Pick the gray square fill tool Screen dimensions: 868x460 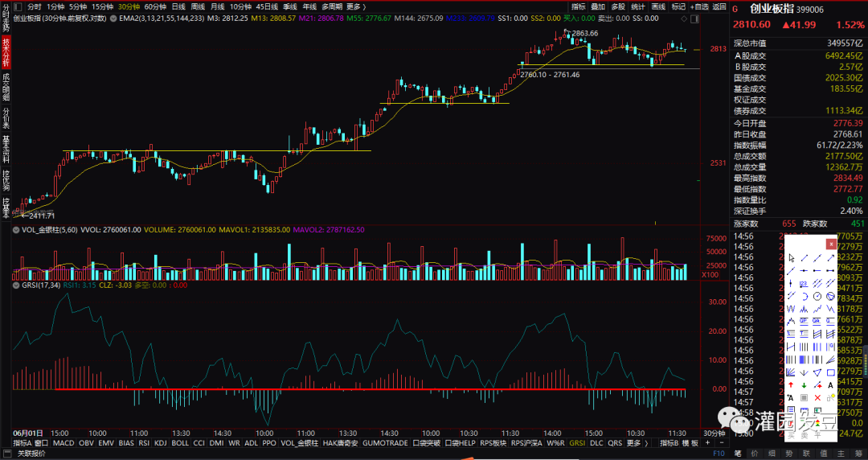[804, 398]
